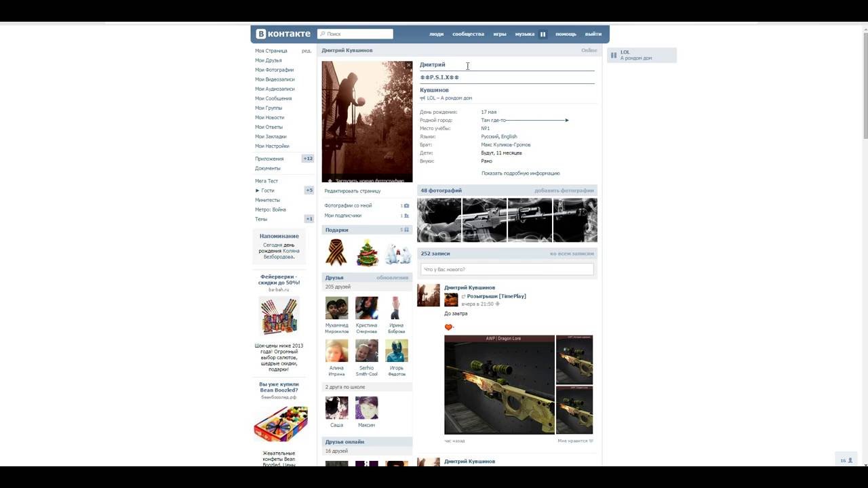Click gift icon in Подарки header

pyautogui.click(x=406, y=230)
